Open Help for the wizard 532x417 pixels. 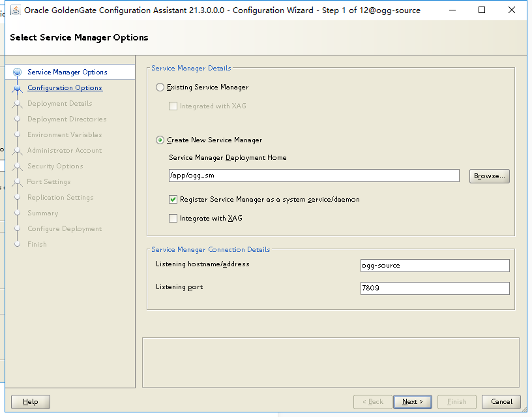(x=31, y=402)
